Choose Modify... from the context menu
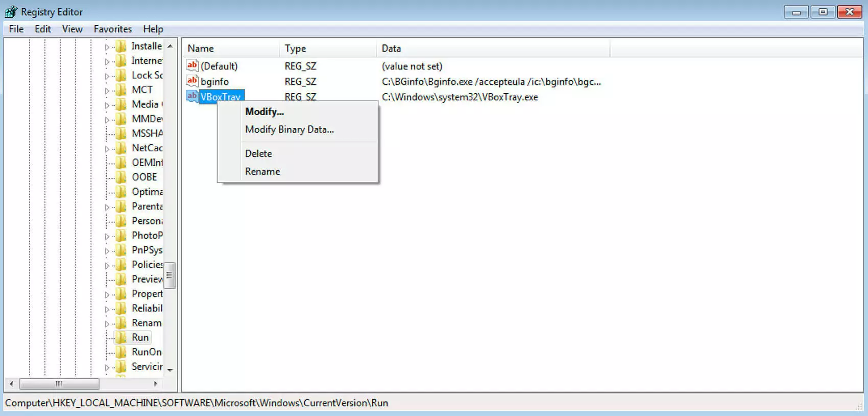The height and width of the screenshot is (416, 868). (264, 111)
